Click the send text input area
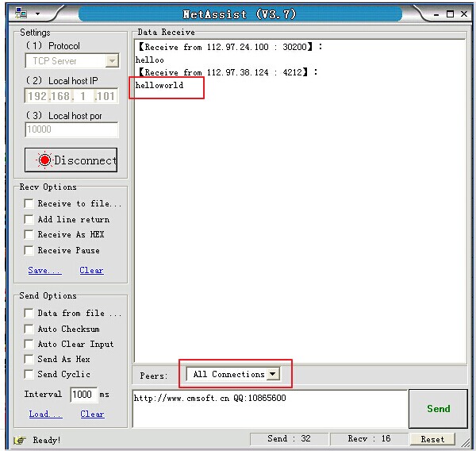This screenshot has height=451, width=476. [x=270, y=409]
